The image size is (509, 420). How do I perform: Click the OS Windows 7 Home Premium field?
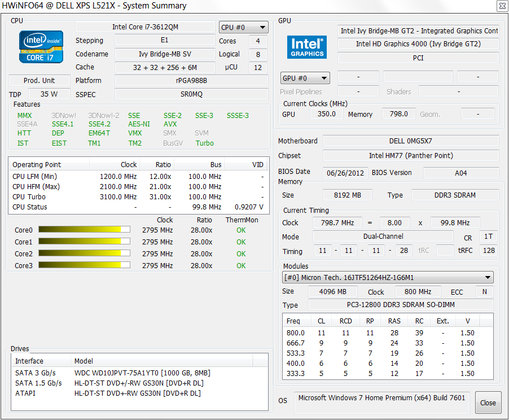point(381,403)
